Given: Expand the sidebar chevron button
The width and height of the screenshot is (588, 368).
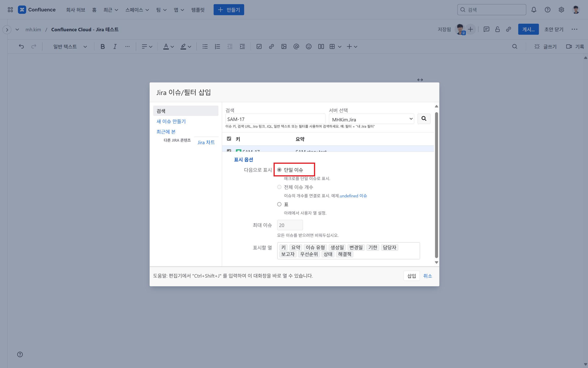Looking at the screenshot, I should pyautogui.click(x=7, y=30).
